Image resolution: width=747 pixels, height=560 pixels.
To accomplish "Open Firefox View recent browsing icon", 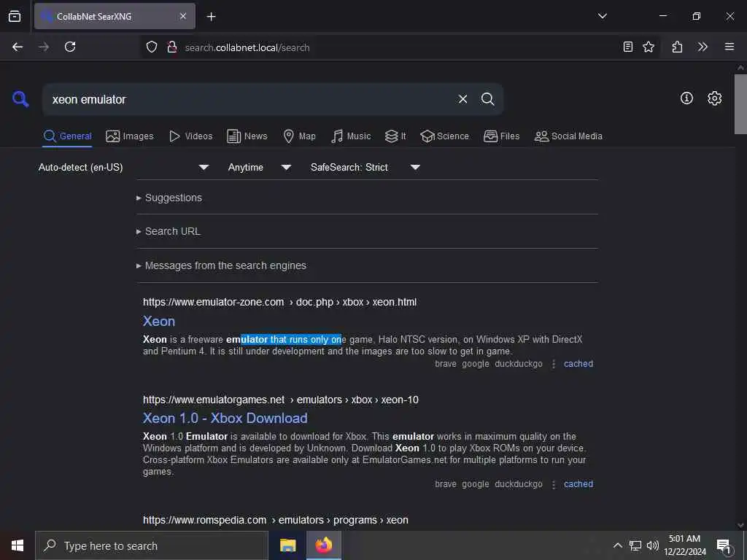I will click(x=15, y=16).
